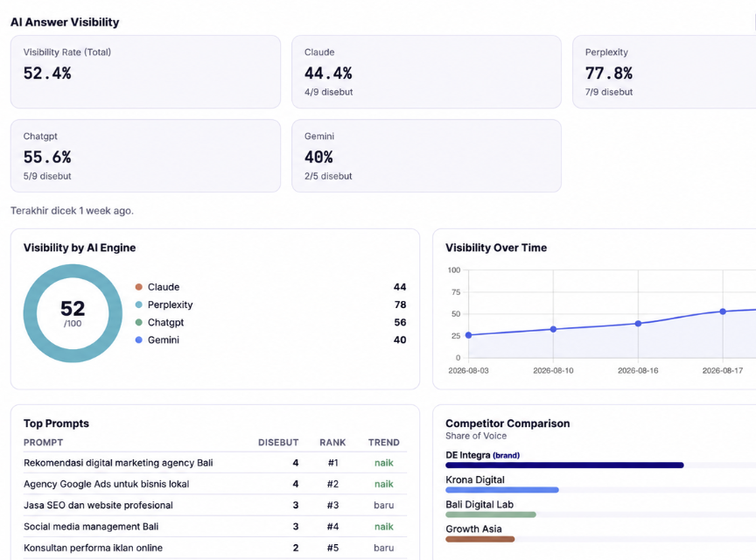
Task: Click the AI Answer Visibility heading
Action: point(65,22)
